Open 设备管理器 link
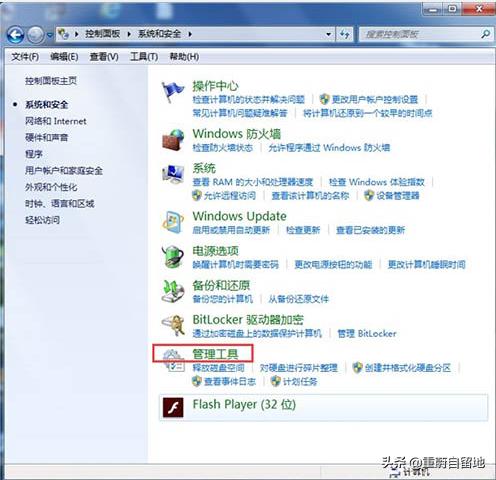 coord(398,196)
